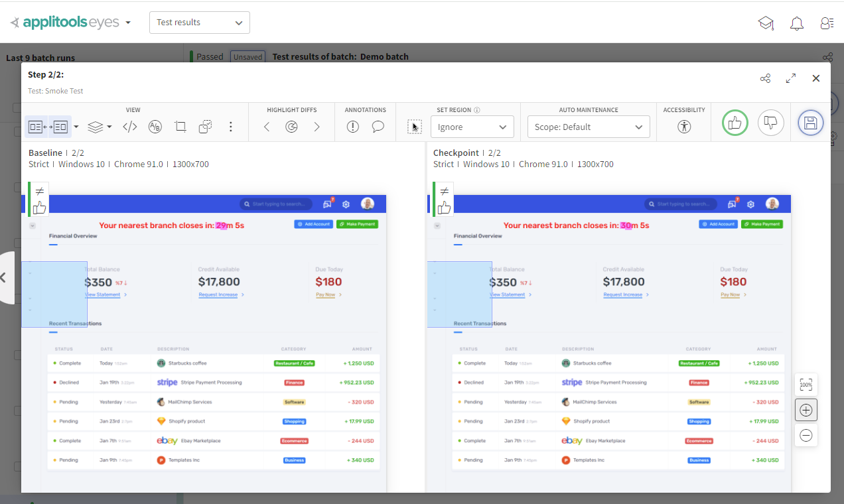This screenshot has width=844, height=504.
Task: Open the Ignore region type dropdown
Action: (x=472, y=126)
